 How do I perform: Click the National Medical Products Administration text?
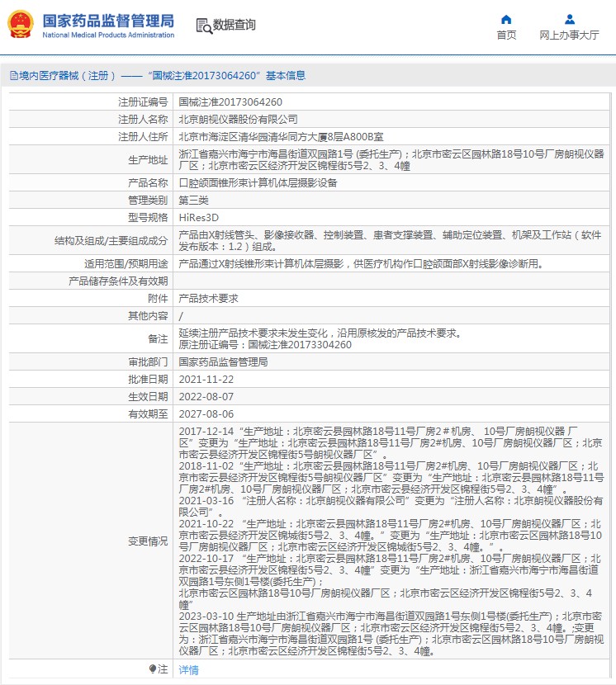point(108,35)
